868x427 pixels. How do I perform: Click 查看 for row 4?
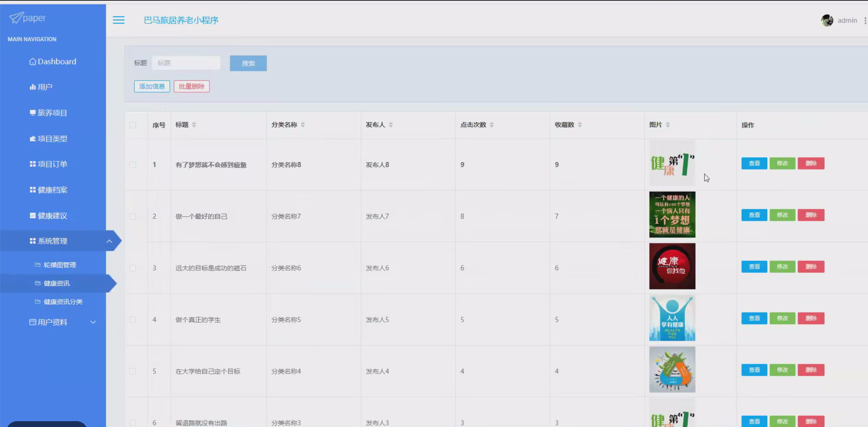754,318
